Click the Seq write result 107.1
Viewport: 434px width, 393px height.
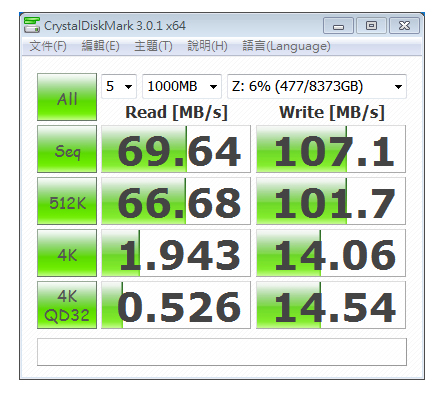[331, 149]
